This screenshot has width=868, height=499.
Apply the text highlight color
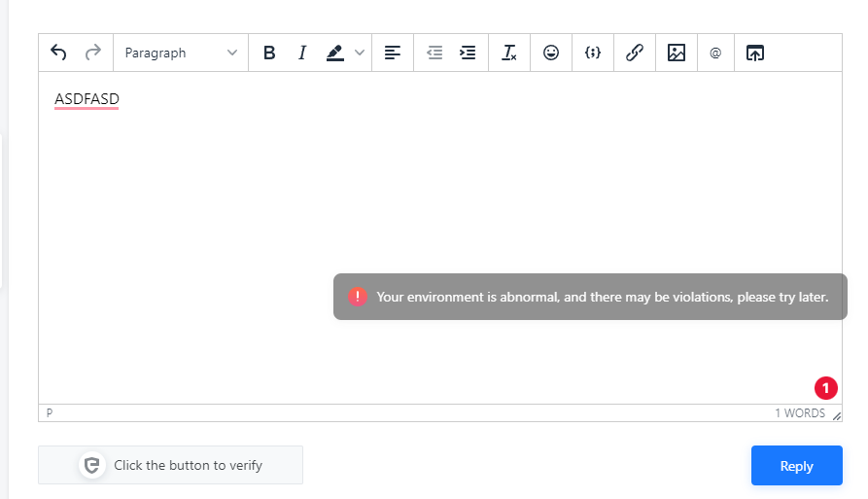pos(335,53)
